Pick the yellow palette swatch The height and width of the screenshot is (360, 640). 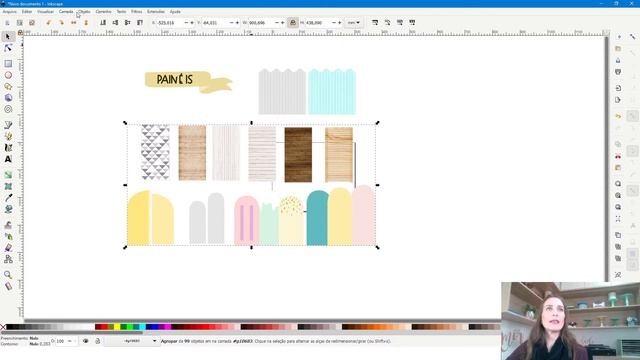(117, 327)
